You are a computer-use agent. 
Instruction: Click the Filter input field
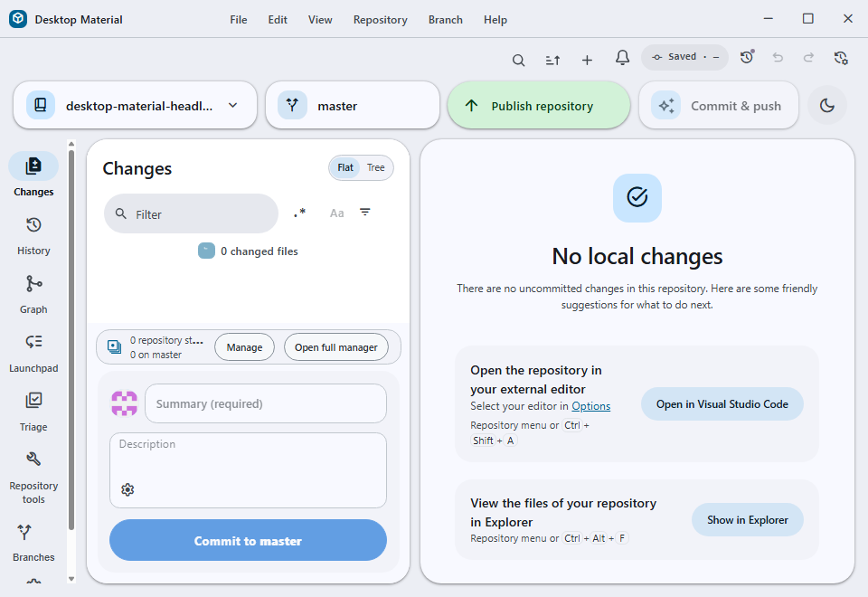point(191,213)
